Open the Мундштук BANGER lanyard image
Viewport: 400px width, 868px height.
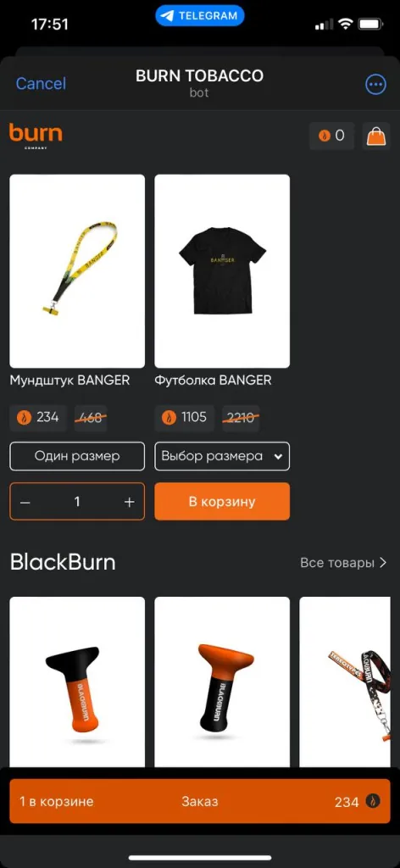(x=77, y=271)
